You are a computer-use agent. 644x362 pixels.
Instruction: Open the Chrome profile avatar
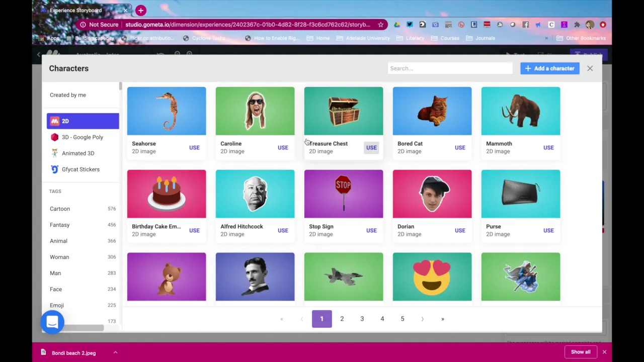click(590, 25)
